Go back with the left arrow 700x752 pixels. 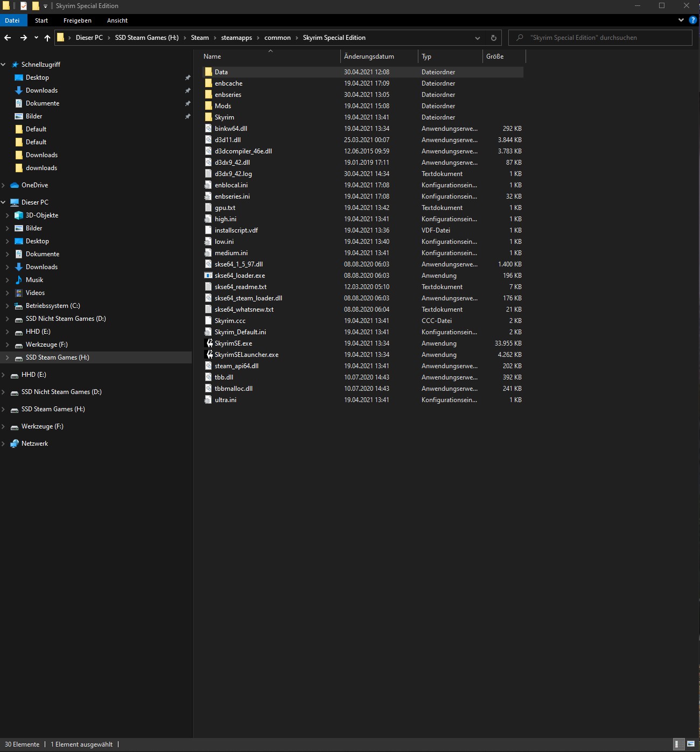click(x=8, y=38)
